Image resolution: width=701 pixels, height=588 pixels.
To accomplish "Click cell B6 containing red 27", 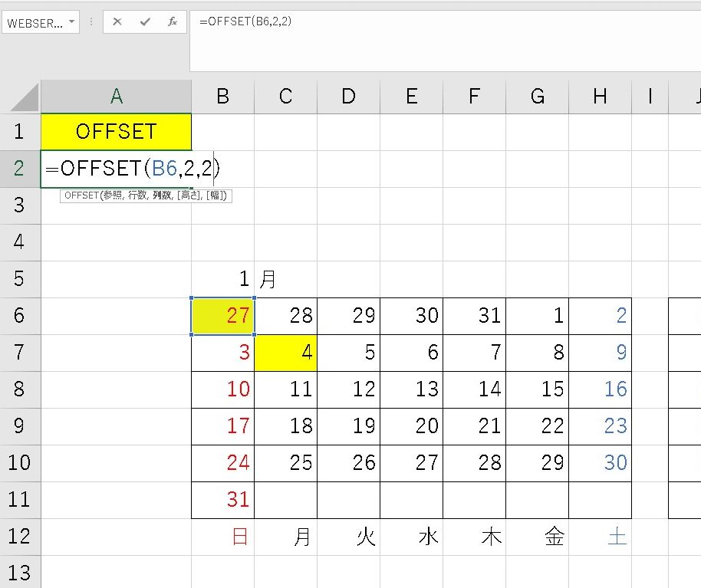I will pos(222,316).
